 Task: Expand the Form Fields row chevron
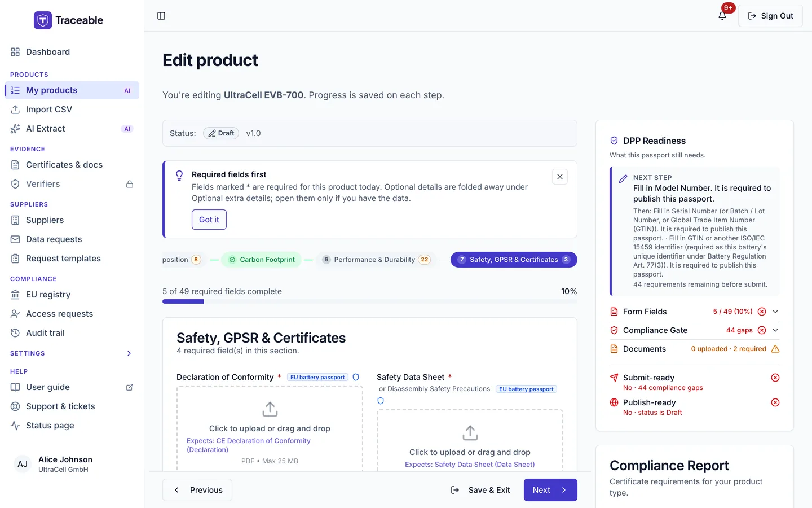tap(775, 312)
